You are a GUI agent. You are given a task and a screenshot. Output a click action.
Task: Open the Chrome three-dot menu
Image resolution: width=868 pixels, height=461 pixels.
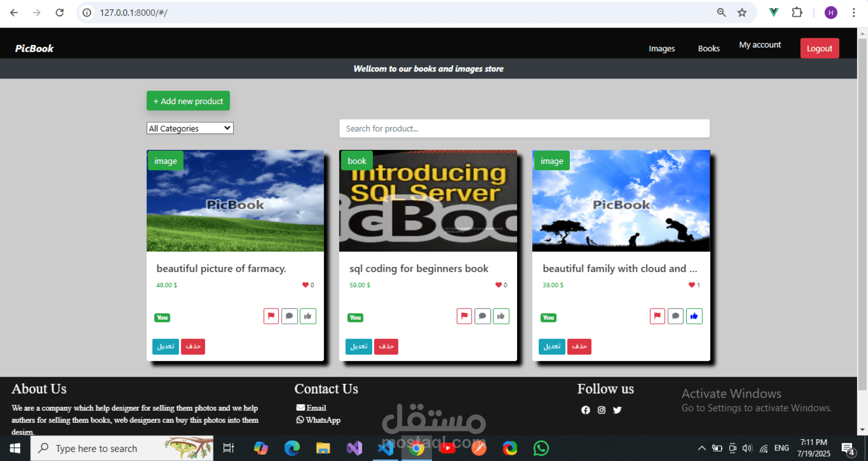(x=853, y=13)
